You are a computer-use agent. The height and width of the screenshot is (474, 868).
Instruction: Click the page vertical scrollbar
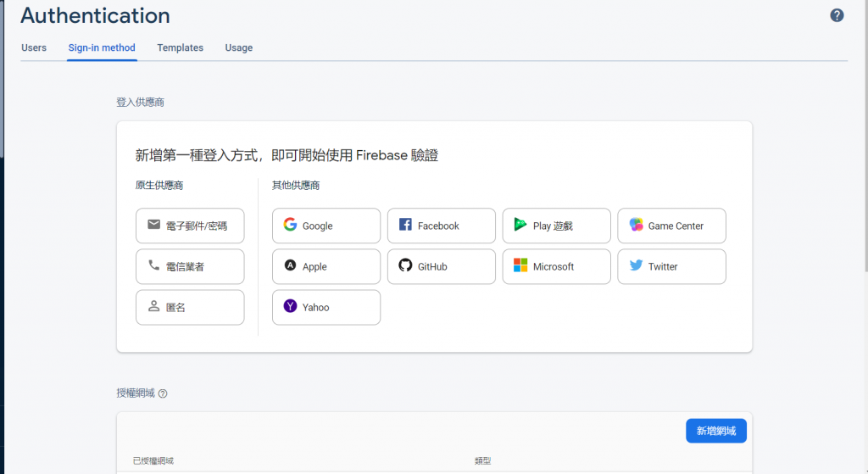pyautogui.click(x=865, y=136)
